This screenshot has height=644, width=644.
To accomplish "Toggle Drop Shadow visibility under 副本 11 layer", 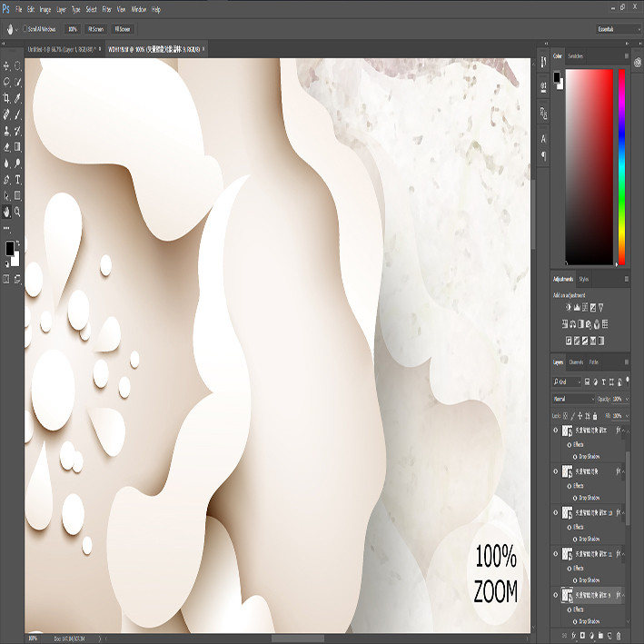I will [x=575, y=580].
